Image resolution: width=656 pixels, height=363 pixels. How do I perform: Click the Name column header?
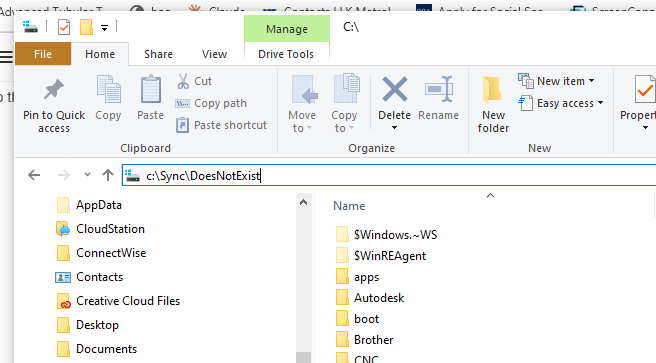(349, 206)
